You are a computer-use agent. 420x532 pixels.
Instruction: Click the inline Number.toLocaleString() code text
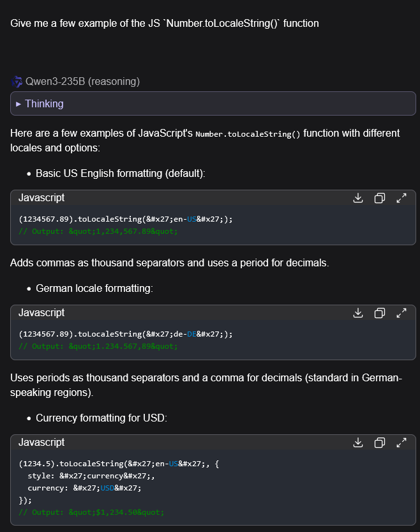pyautogui.click(x=248, y=134)
